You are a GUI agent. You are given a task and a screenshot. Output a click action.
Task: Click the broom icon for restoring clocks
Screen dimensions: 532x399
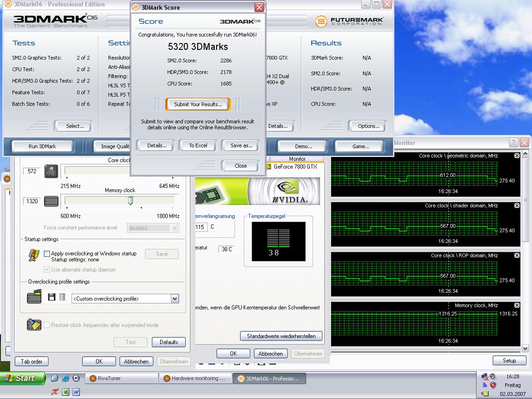point(34,325)
